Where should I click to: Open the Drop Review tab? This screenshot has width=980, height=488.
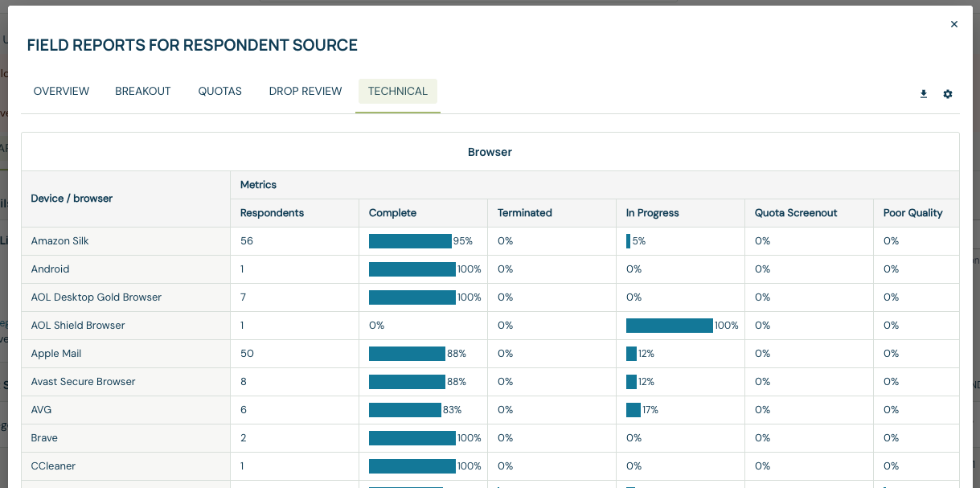[x=305, y=92]
